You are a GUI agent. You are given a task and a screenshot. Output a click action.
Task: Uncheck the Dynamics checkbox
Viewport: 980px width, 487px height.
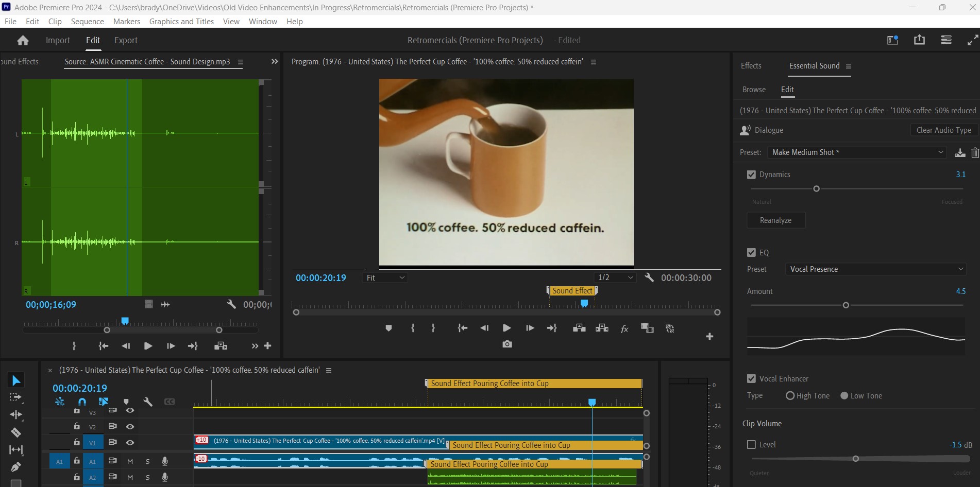(751, 175)
